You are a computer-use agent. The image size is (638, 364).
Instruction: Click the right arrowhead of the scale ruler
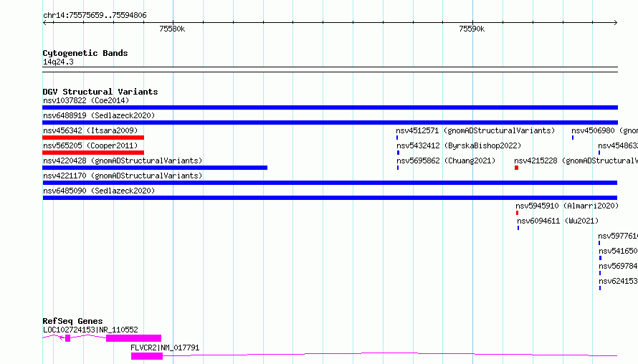pos(616,22)
